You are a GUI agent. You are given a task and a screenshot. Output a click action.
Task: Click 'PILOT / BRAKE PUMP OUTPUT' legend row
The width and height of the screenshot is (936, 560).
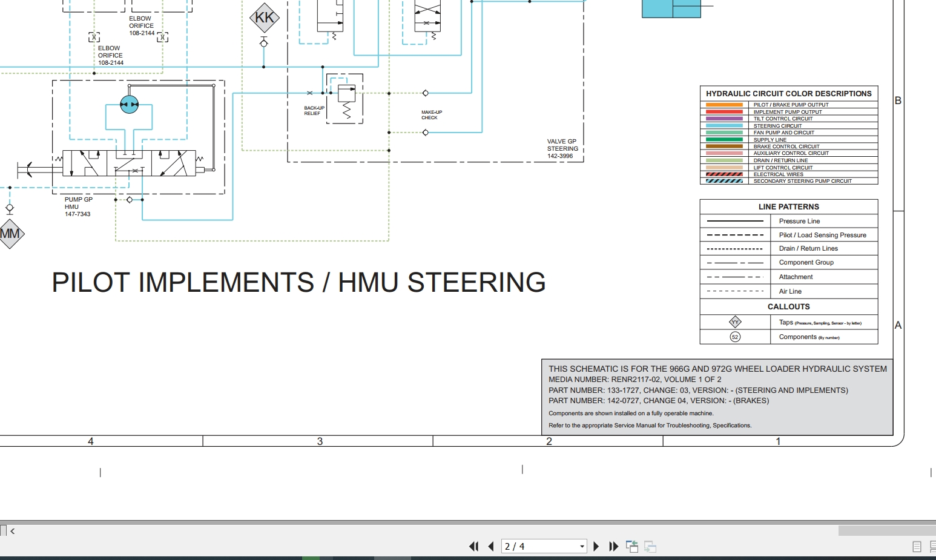tap(788, 105)
